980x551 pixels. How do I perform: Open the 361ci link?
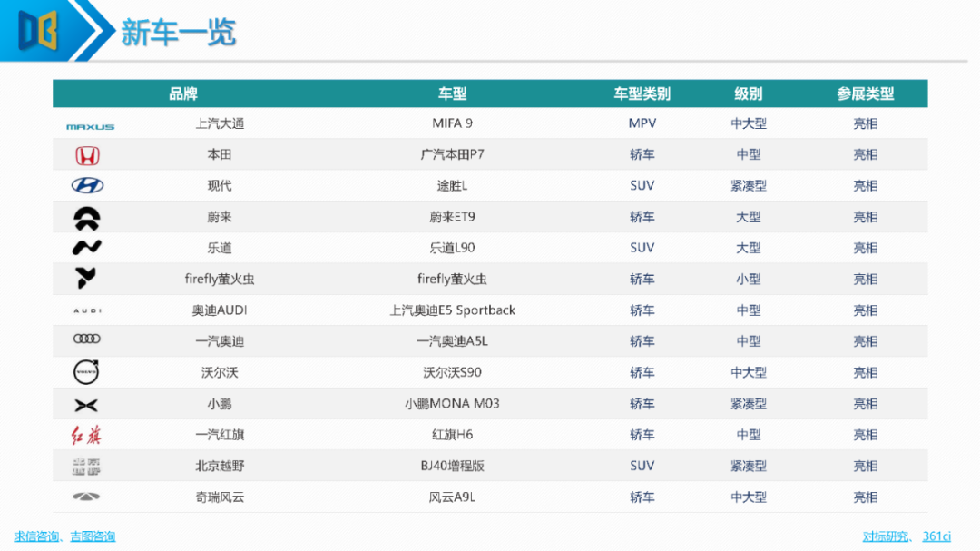tap(936, 536)
